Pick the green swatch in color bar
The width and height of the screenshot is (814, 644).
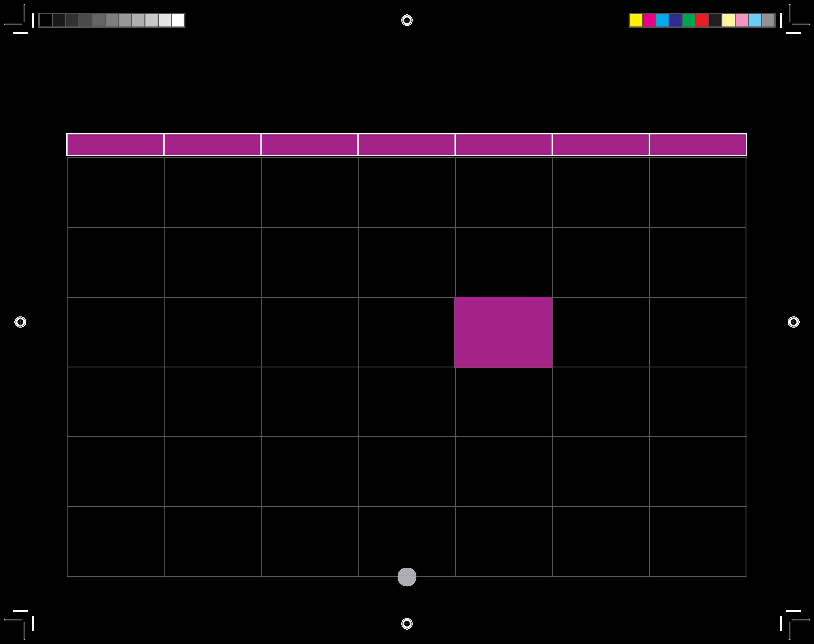click(688, 20)
